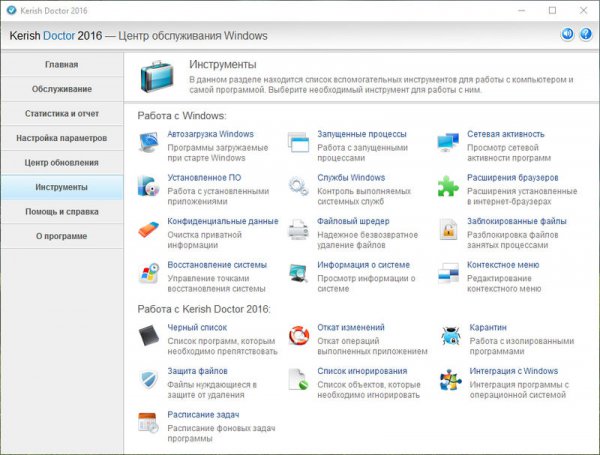Open the Список игнорирования link
600x455 pixels.
[362, 371]
